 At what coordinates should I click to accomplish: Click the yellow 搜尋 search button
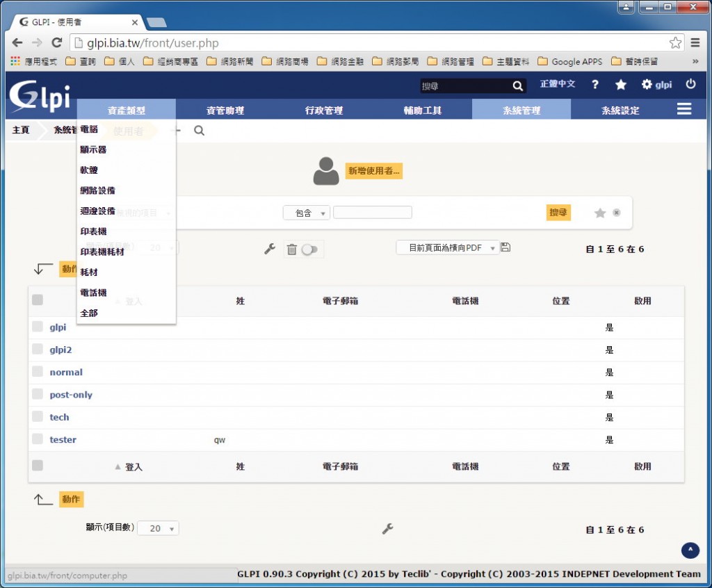[x=558, y=213]
